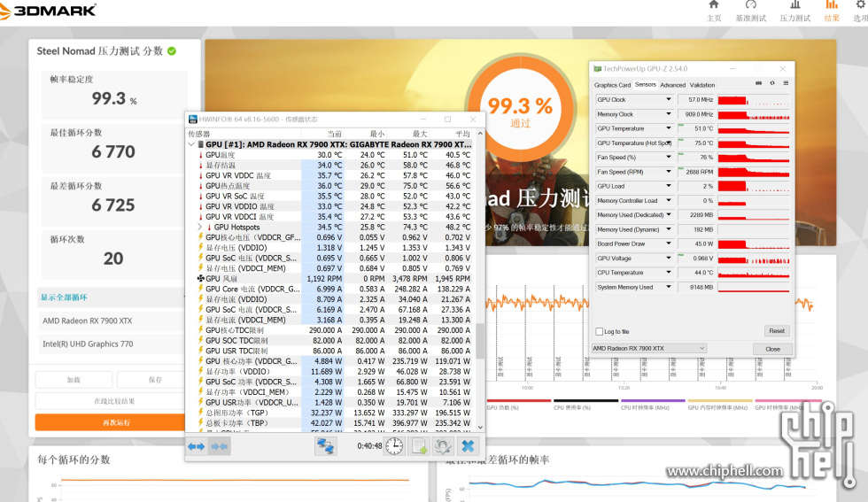Click the 总板卡功率 (TBP) row
Image resolution: width=868 pixels, height=502 pixels.
(x=331, y=423)
